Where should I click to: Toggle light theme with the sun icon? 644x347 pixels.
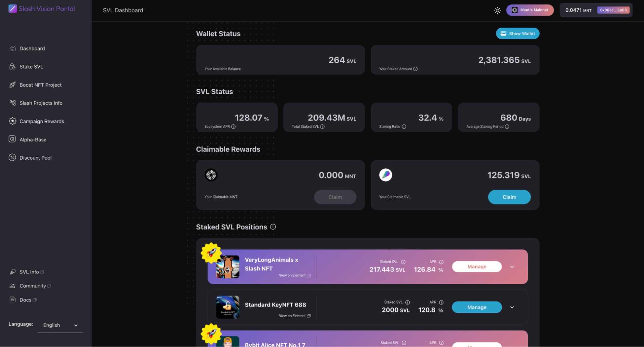click(497, 10)
